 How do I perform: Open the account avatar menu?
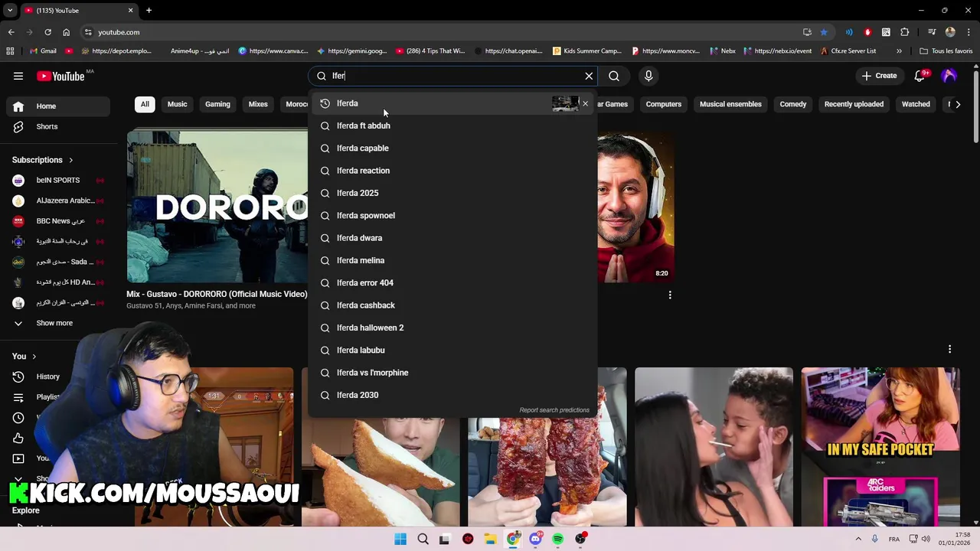pyautogui.click(x=949, y=76)
